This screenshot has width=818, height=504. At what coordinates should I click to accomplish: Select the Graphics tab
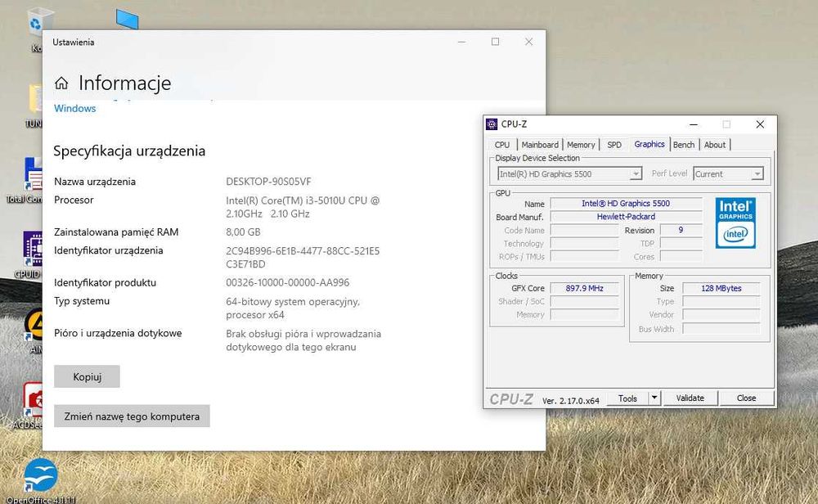coord(649,144)
